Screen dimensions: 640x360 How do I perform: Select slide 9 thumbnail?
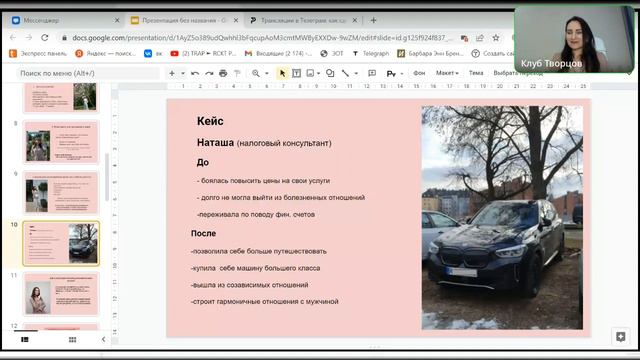click(x=61, y=193)
